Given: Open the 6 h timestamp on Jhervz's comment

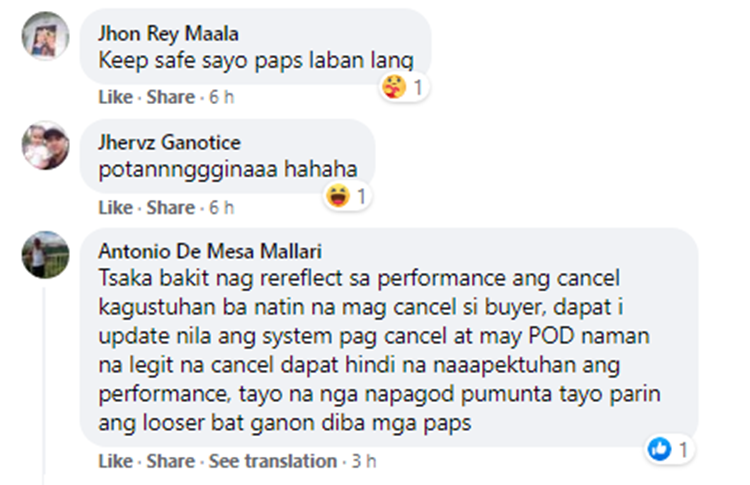Looking at the screenshot, I should tap(220, 208).
